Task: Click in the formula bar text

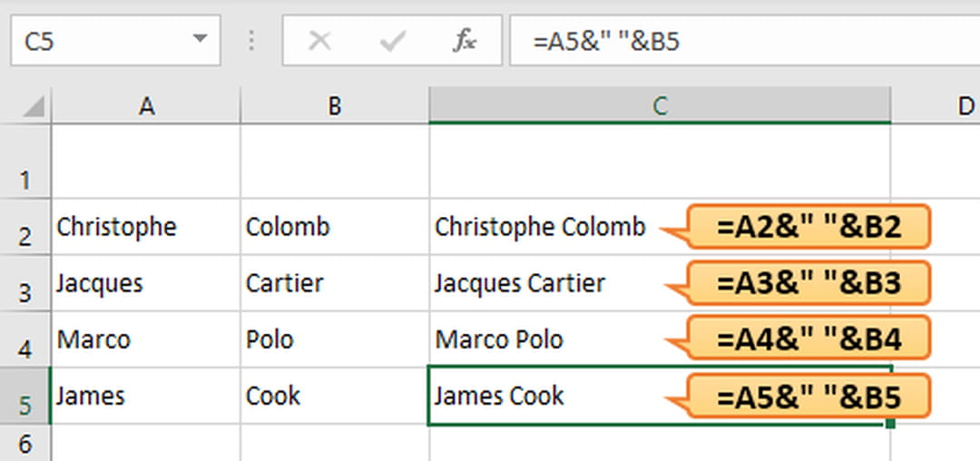Action: [726, 40]
